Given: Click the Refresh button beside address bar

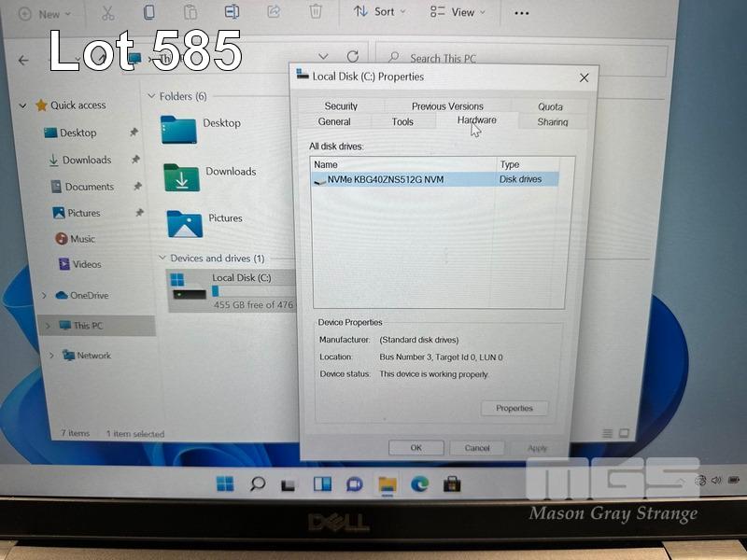Looking at the screenshot, I should [x=352, y=57].
